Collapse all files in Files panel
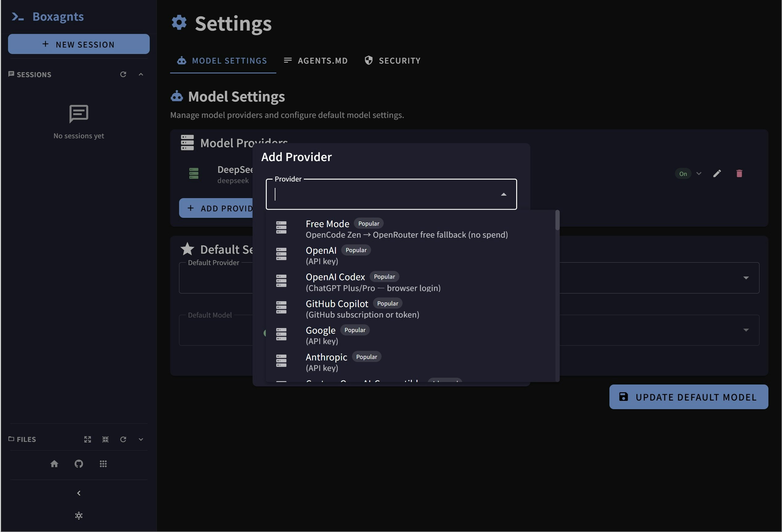The height and width of the screenshot is (532, 782). [x=105, y=439]
